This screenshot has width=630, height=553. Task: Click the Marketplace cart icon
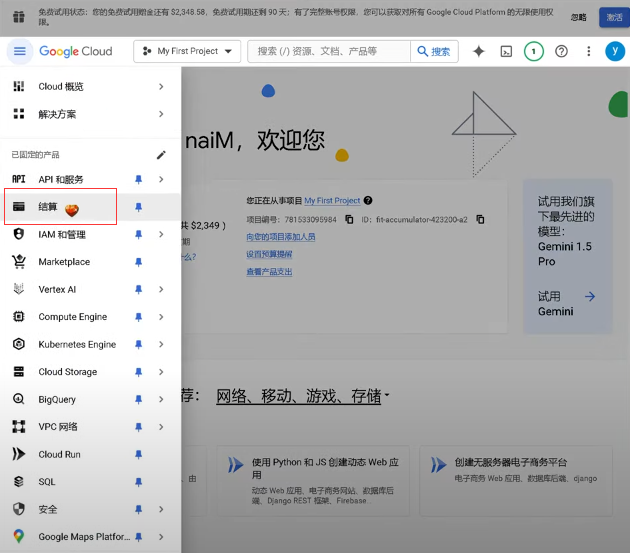(18, 262)
